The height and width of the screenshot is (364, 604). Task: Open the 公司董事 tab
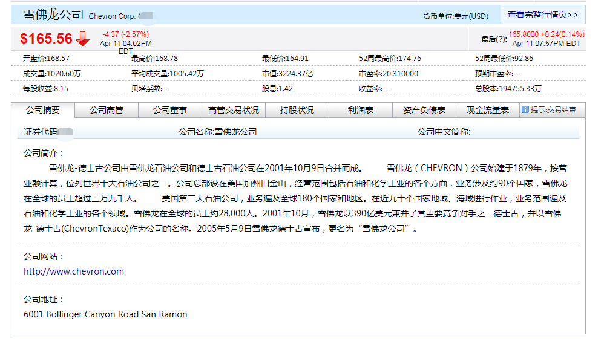point(170,111)
